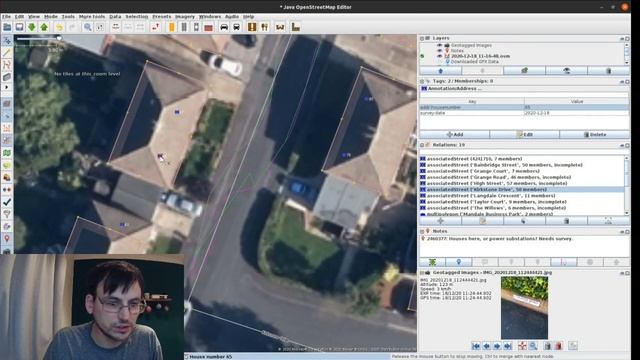Go to last geotagged image

click(x=508, y=346)
